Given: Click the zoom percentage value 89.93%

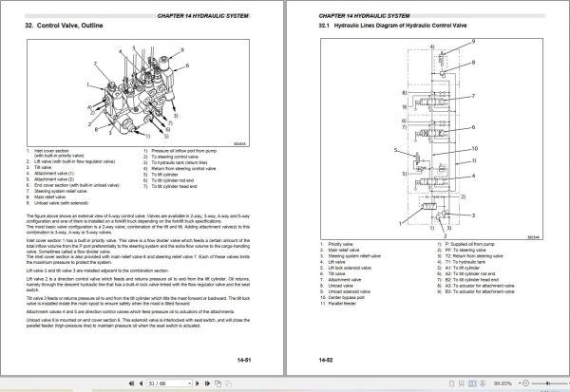Looking at the screenshot, I should pos(503,383).
